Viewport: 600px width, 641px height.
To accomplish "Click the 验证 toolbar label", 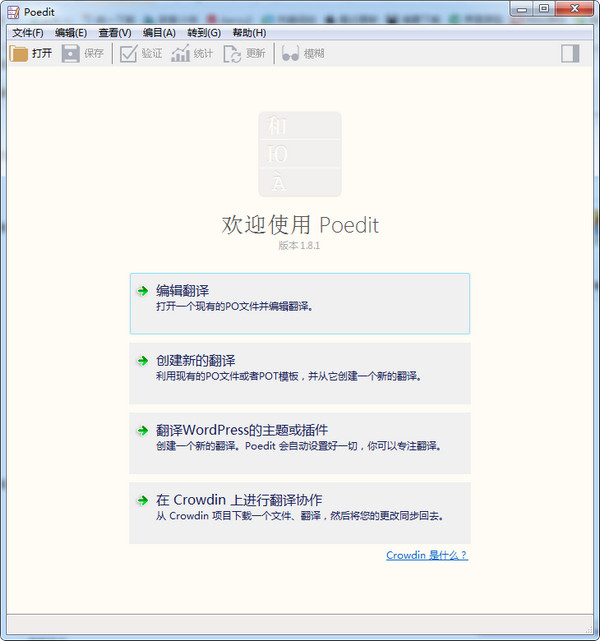I will point(152,54).
